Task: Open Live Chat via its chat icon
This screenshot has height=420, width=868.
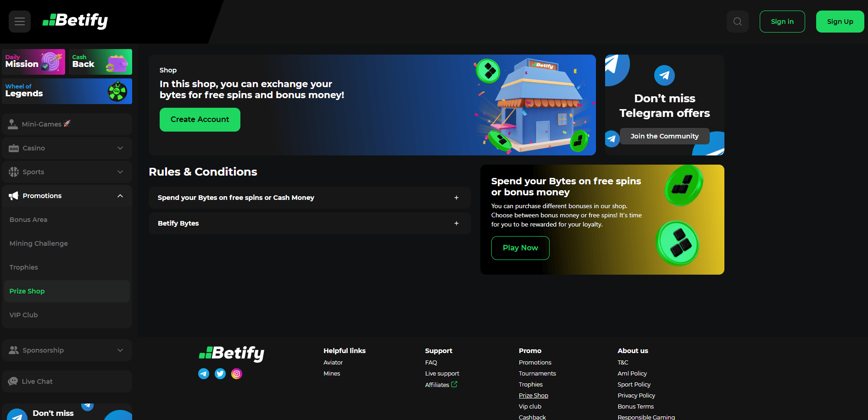Action: click(13, 381)
